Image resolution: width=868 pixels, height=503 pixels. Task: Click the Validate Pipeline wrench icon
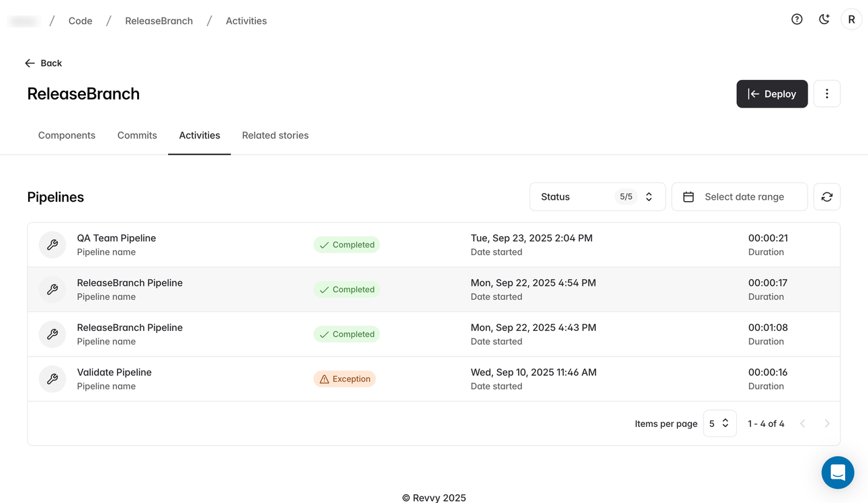pyautogui.click(x=52, y=379)
